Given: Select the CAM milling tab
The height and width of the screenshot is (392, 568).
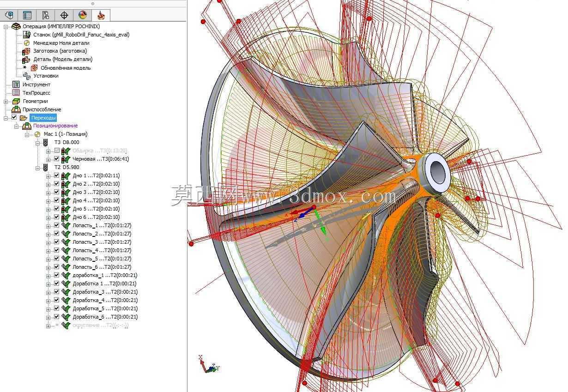Looking at the screenshot, I should (x=101, y=15).
